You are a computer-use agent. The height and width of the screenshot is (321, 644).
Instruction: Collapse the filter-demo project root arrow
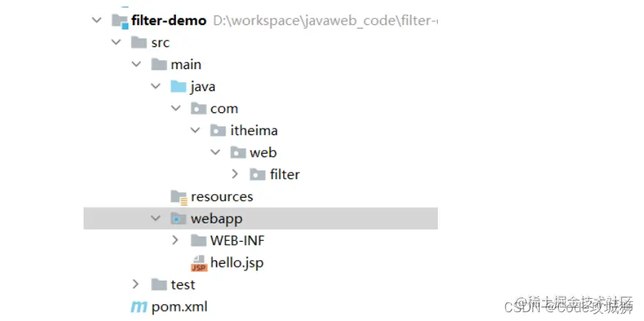click(x=97, y=20)
